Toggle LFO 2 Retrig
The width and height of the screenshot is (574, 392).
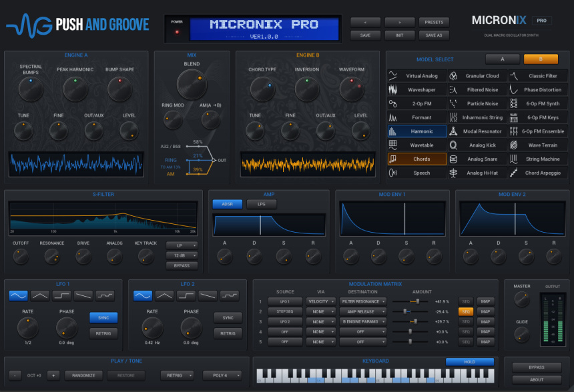[228, 333]
